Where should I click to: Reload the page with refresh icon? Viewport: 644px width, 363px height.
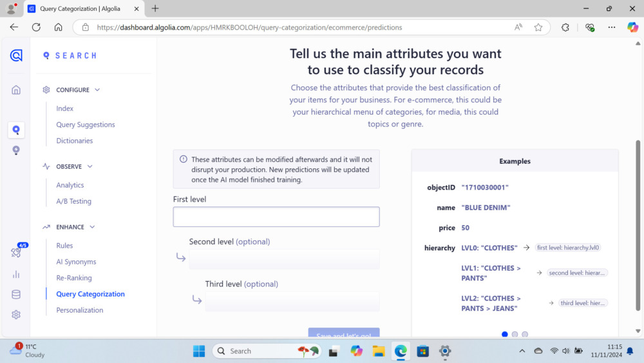click(36, 27)
